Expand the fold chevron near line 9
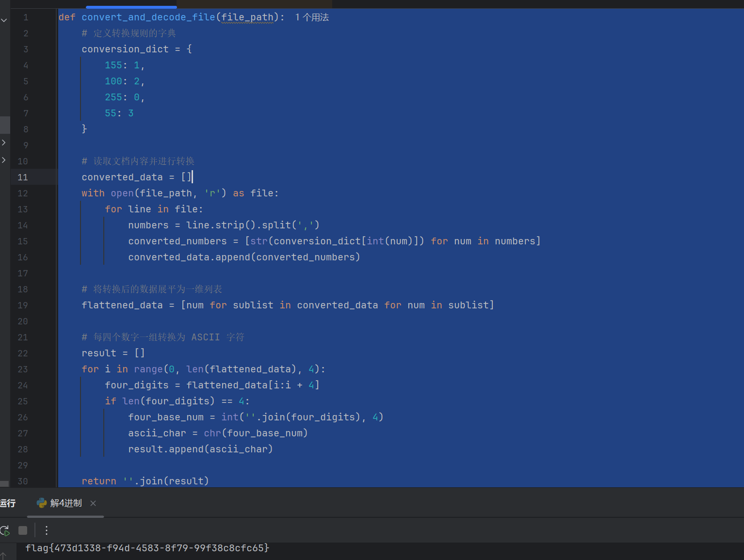Screen dimensions: 744x560 [x=4, y=143]
